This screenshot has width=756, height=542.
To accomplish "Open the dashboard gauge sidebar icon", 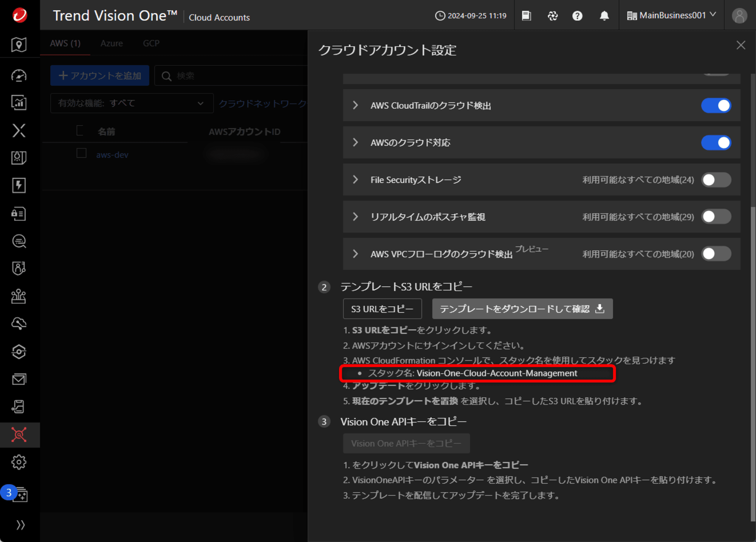I will coord(19,76).
